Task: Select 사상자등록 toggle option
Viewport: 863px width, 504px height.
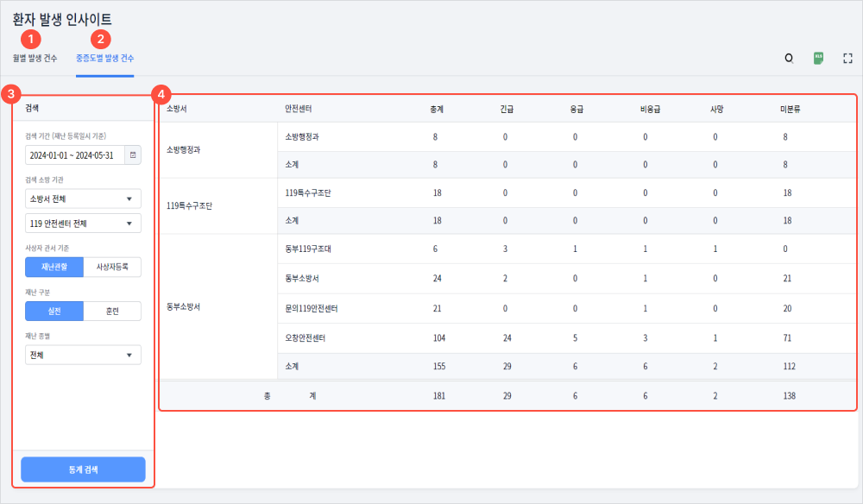Action: (x=112, y=267)
